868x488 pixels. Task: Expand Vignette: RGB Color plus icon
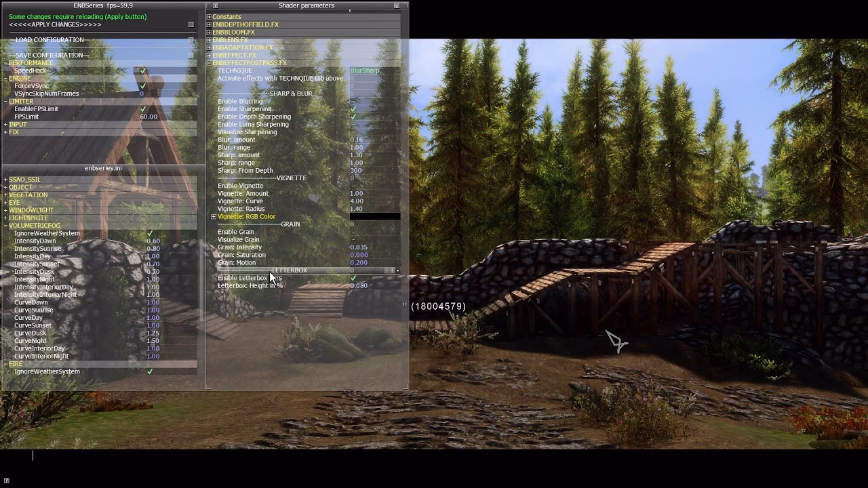click(x=214, y=217)
